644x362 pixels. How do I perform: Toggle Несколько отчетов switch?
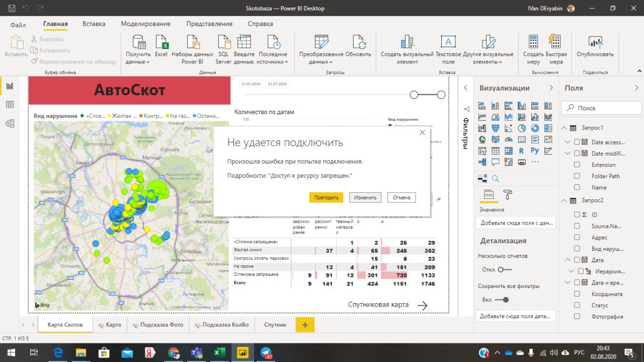coord(505,269)
